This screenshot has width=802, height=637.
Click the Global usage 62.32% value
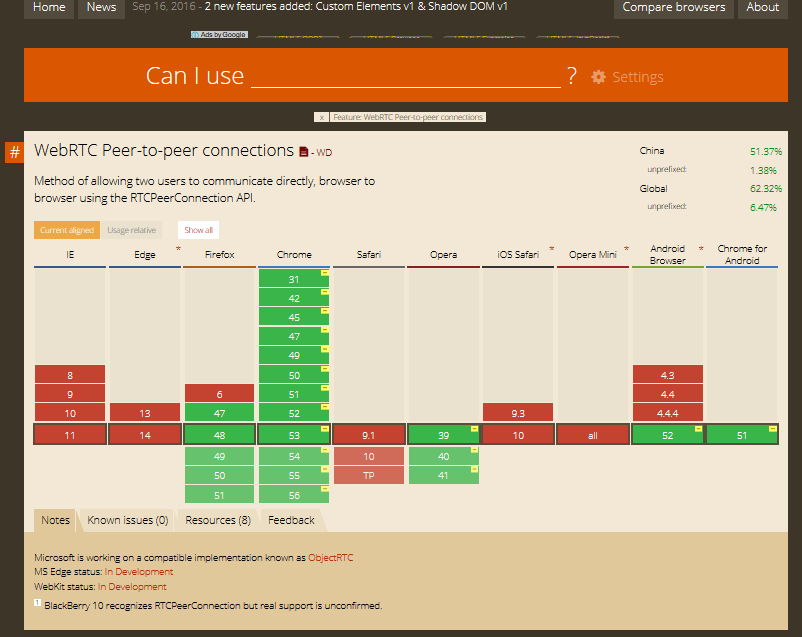[x=766, y=189]
